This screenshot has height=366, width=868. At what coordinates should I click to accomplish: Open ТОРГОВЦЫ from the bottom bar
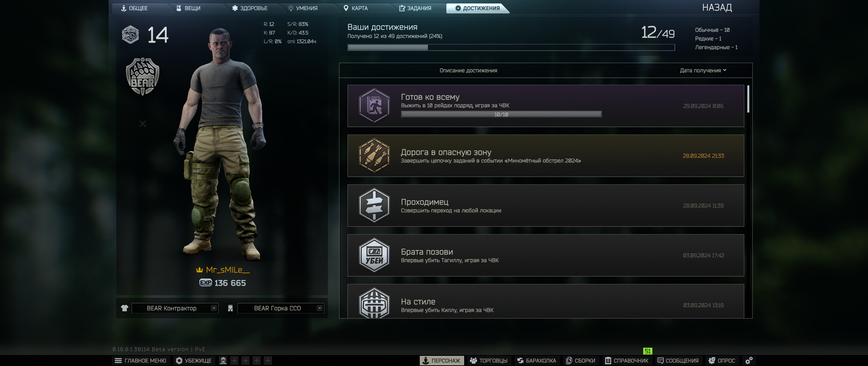pyautogui.click(x=489, y=361)
